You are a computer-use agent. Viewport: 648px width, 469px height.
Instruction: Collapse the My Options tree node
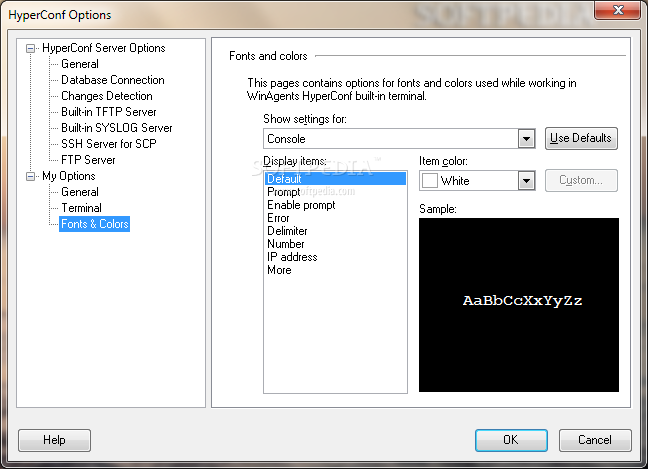pyautogui.click(x=30, y=177)
